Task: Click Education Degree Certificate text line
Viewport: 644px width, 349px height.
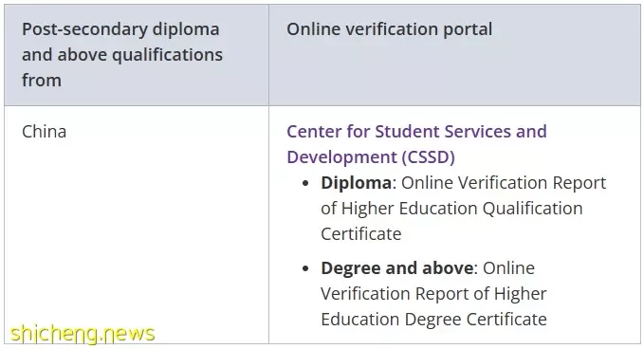Action: [x=433, y=320]
